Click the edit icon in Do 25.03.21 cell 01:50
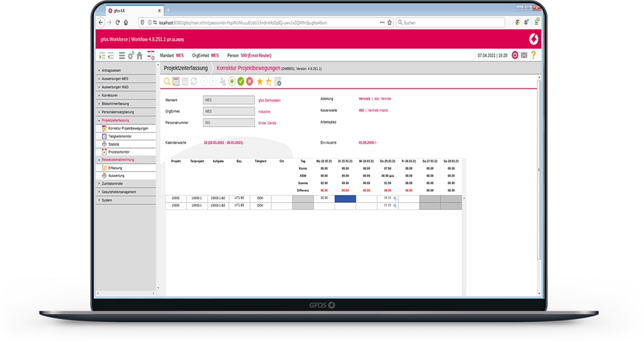Viewport: 644px width, 342px height. [395, 205]
